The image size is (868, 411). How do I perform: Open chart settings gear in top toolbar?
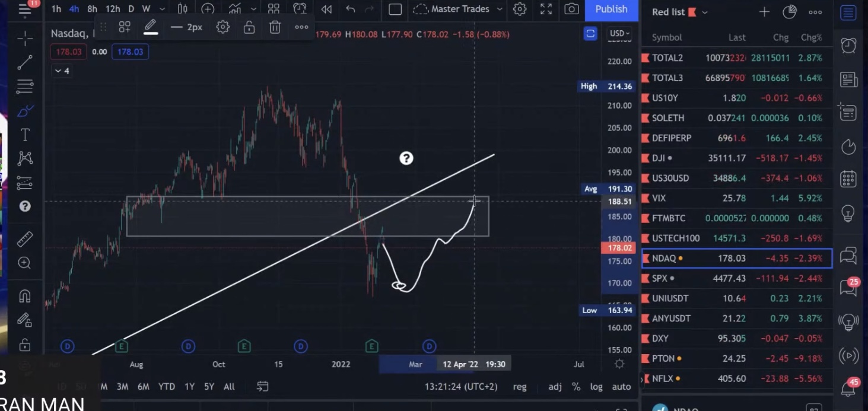(x=520, y=9)
